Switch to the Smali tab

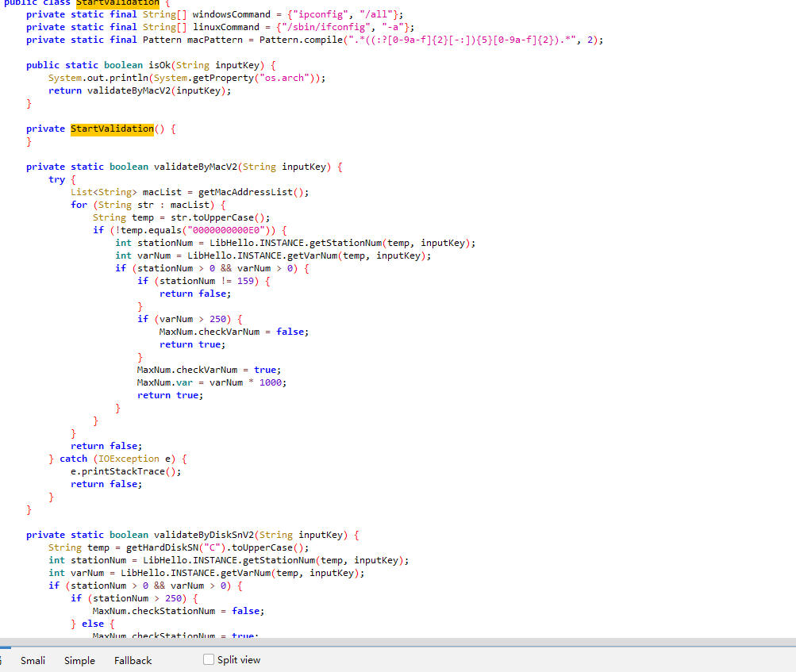(x=33, y=660)
